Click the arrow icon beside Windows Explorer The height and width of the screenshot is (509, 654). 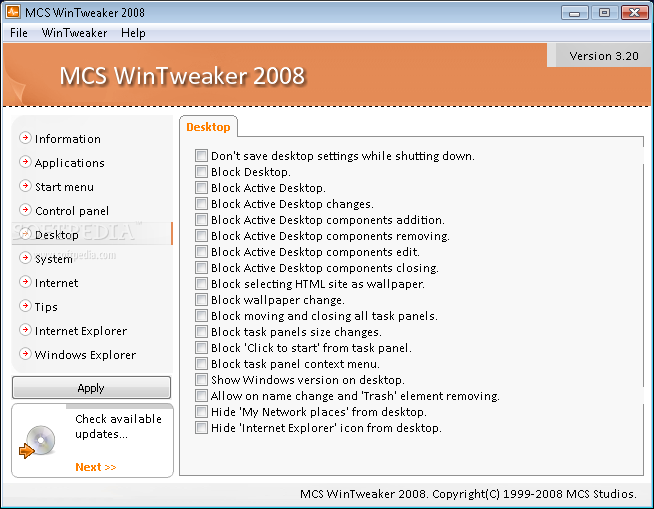(x=25, y=354)
